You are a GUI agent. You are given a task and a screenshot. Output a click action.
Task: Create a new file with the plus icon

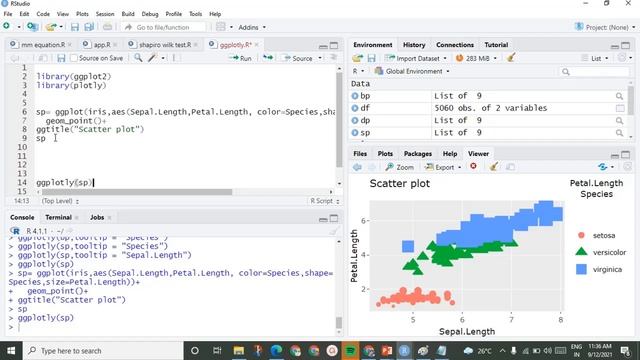(x=7, y=27)
